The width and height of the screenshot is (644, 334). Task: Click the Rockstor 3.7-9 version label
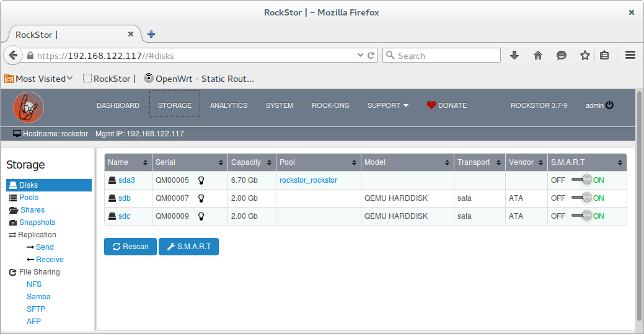tap(539, 105)
